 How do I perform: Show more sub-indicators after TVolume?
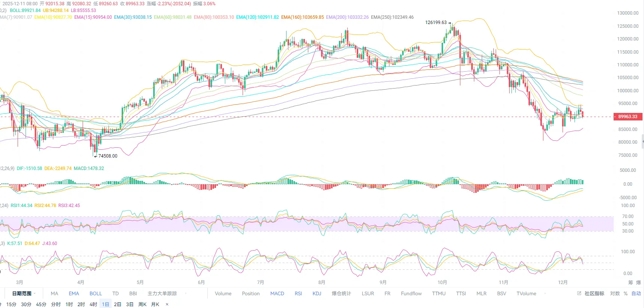click(545, 293)
